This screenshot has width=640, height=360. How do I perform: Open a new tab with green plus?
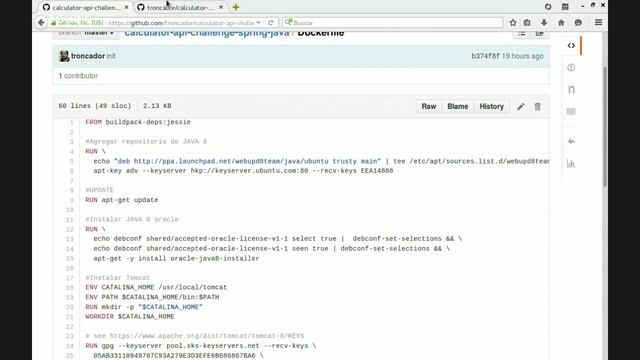pyautogui.click(x=236, y=7)
